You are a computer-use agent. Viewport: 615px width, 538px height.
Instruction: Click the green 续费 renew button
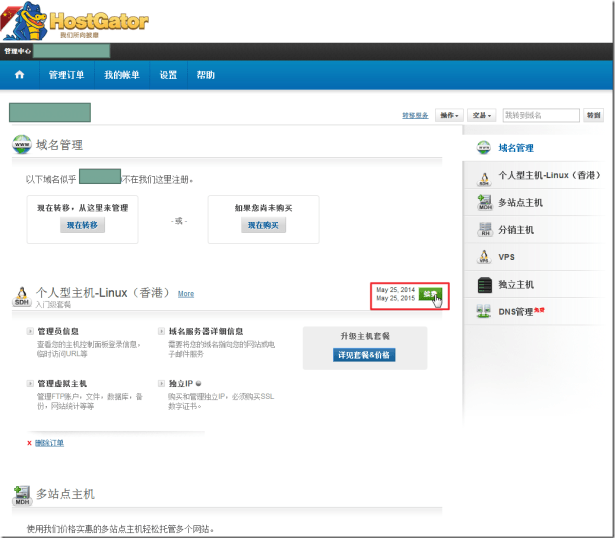pos(430,294)
